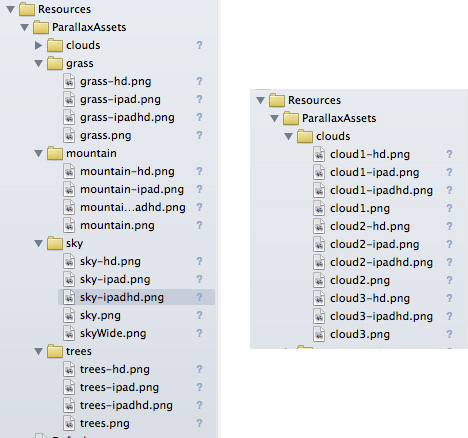468x438 pixels.
Task: Click the grass-hd.png file icon
Action: point(69,81)
